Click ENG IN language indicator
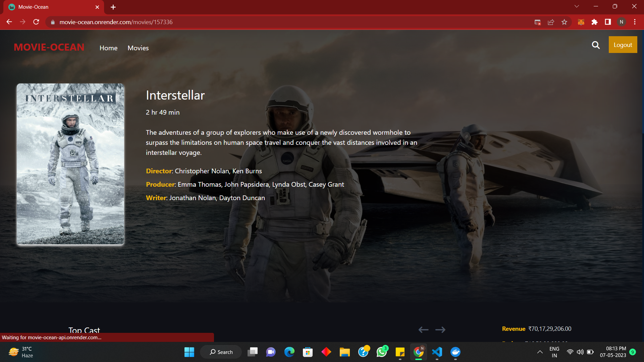 point(554,352)
